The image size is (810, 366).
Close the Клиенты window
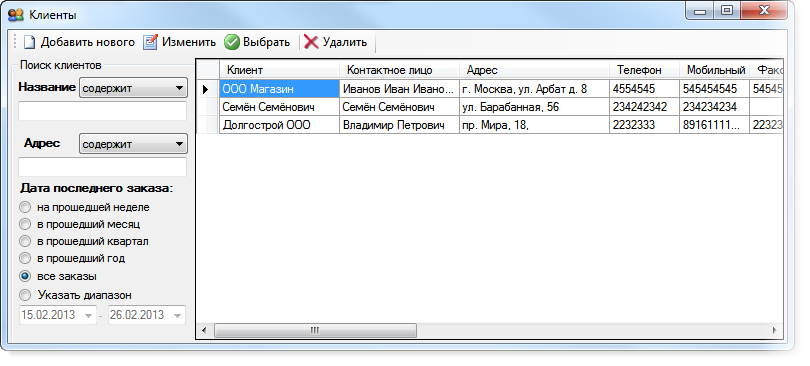(764, 11)
